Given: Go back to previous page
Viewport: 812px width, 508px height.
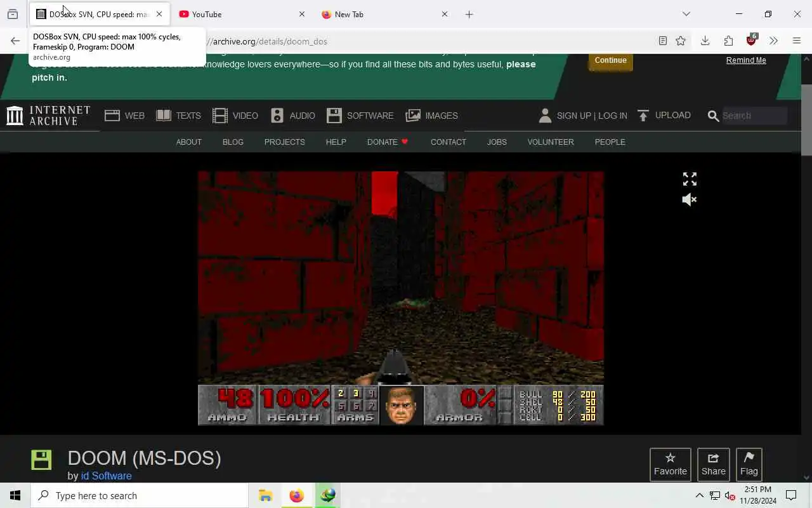Looking at the screenshot, I should [x=15, y=41].
